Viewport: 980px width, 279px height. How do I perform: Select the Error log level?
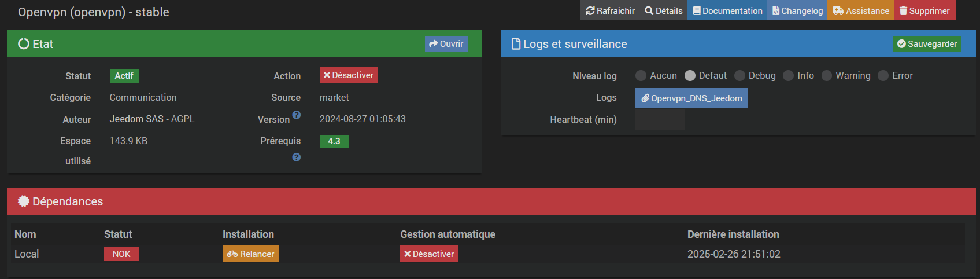tap(883, 75)
